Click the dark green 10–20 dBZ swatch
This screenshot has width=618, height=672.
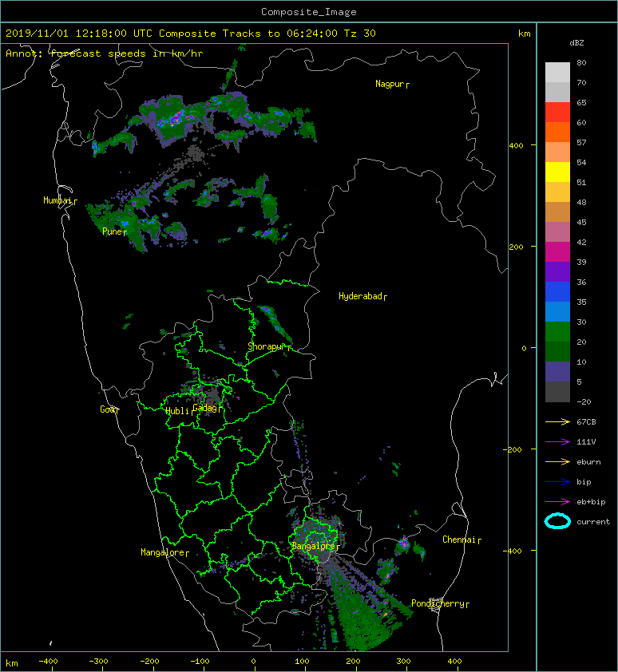click(x=557, y=351)
